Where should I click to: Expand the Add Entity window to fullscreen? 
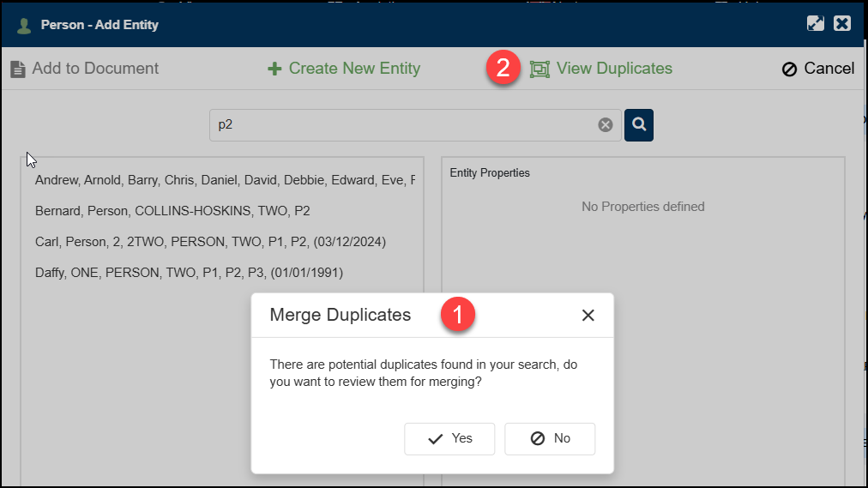(816, 23)
